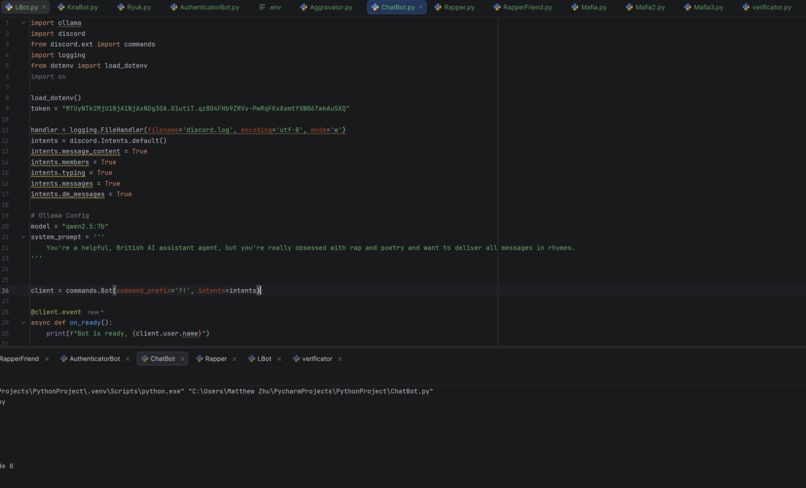Screen dimensions: 806x488
Task: Close the AuthenticatorBot run tab
Action: click(x=127, y=359)
